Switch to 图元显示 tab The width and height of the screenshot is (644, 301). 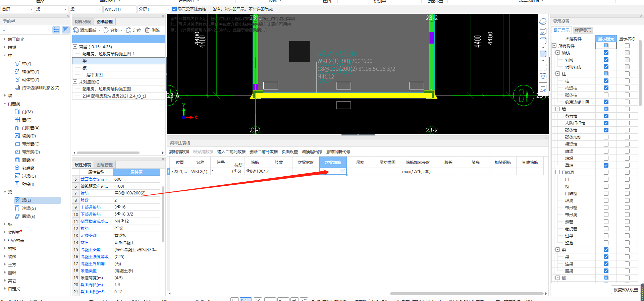pos(561,30)
